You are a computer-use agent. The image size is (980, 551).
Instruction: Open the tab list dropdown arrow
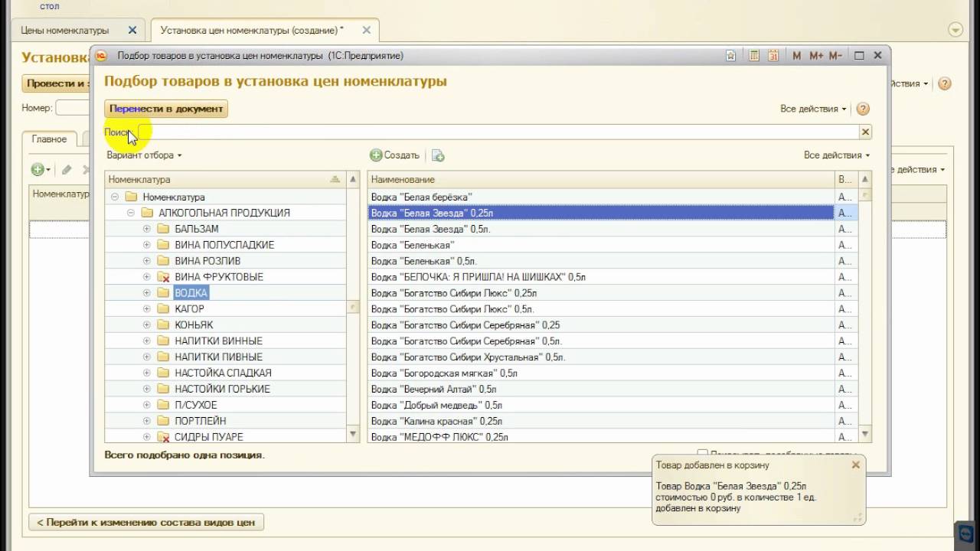[955, 30]
